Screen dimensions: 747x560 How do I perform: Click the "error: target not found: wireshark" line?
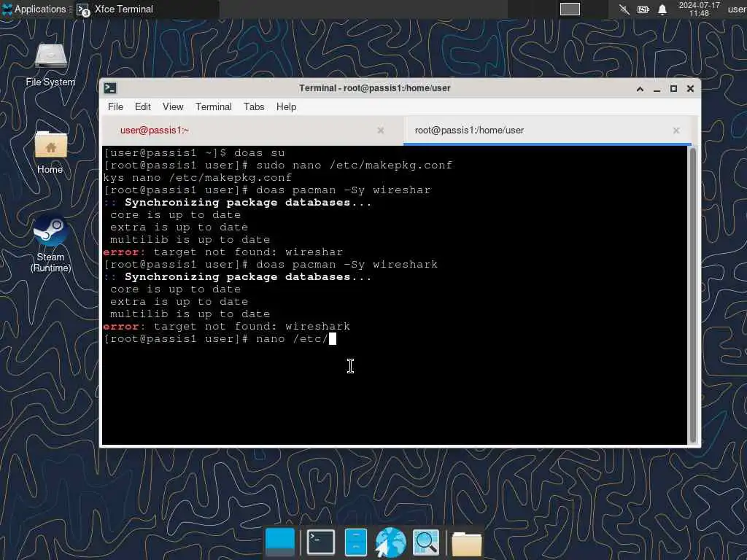coord(227,326)
